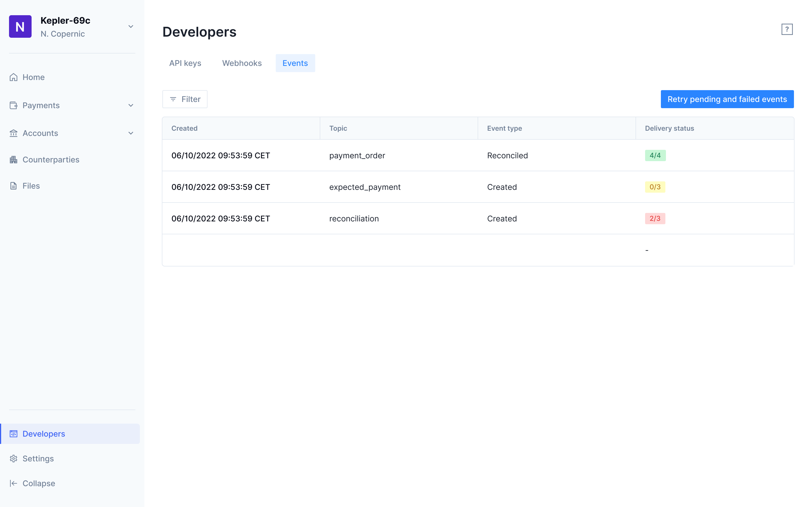Click the Settings gear icon

tap(14, 458)
